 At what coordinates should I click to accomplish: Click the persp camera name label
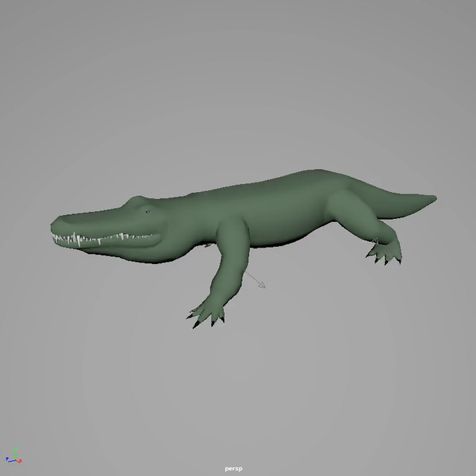pyautogui.click(x=232, y=468)
